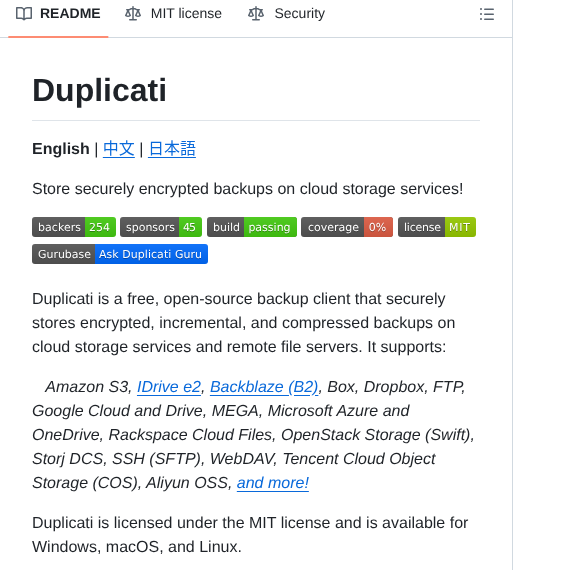
Task: Open the Chinese 中文 translation link
Action: pyautogui.click(x=119, y=149)
